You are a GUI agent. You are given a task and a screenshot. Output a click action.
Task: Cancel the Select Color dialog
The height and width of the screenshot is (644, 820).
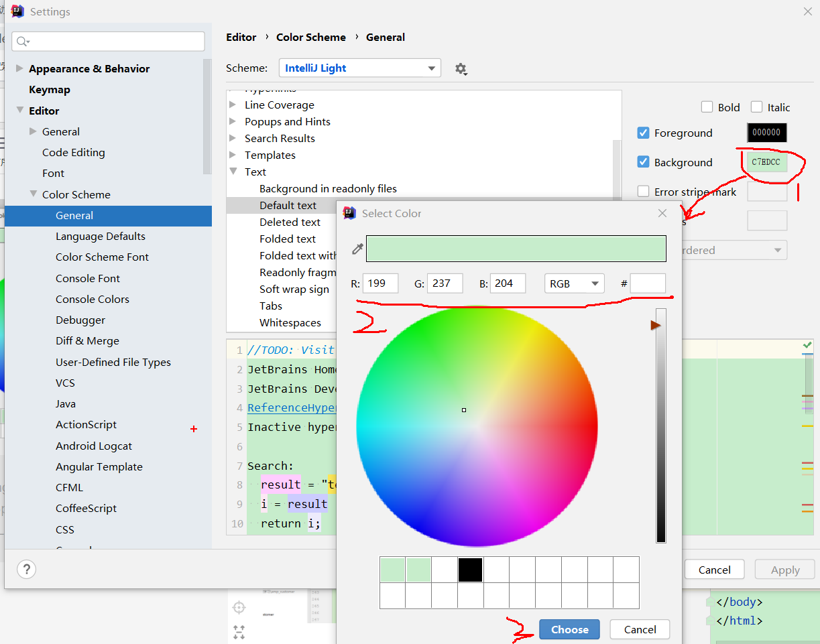(x=640, y=629)
